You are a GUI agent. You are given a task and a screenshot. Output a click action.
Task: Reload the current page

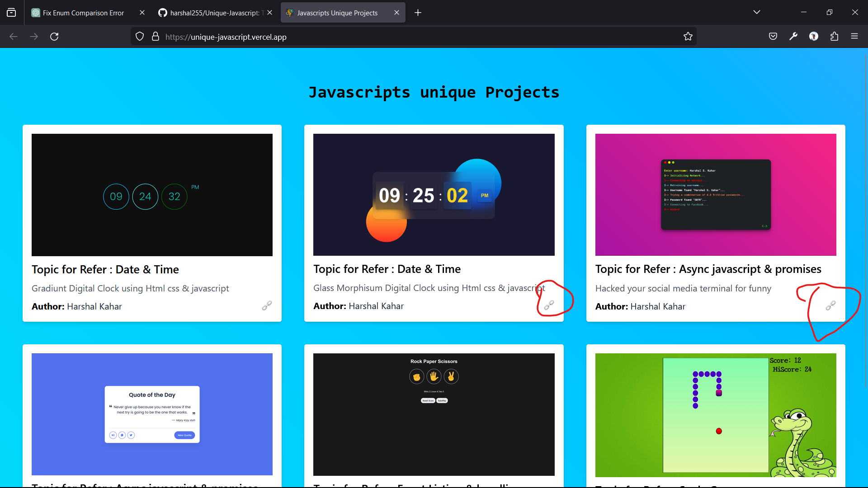click(54, 36)
